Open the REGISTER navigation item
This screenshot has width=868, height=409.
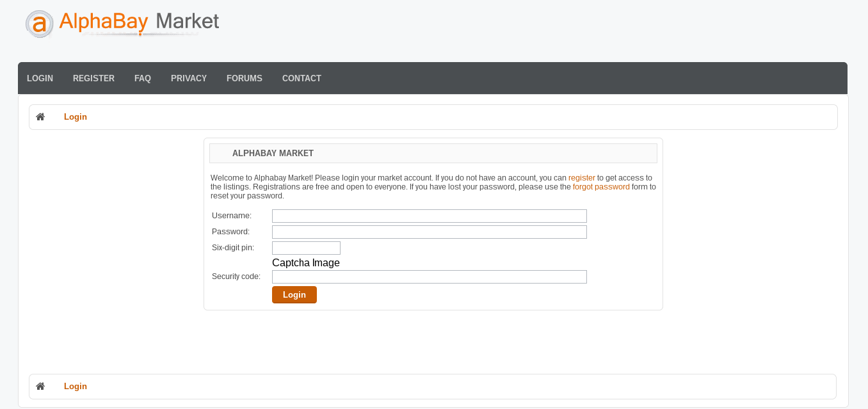93,78
